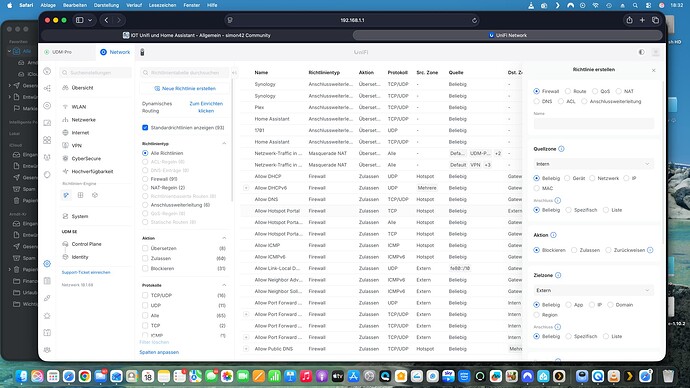Open Zielzone Extern dropdown
The width and height of the screenshot is (690, 388).
click(x=594, y=290)
